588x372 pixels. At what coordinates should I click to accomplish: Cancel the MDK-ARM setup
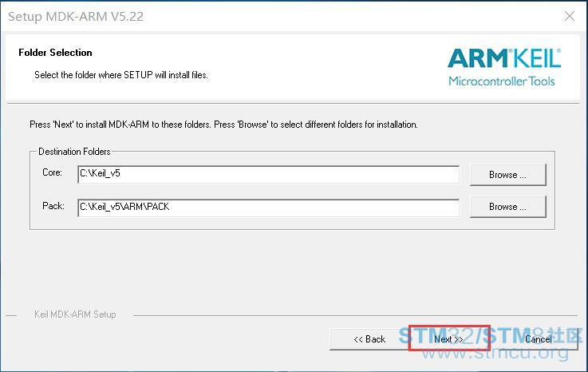[538, 339]
